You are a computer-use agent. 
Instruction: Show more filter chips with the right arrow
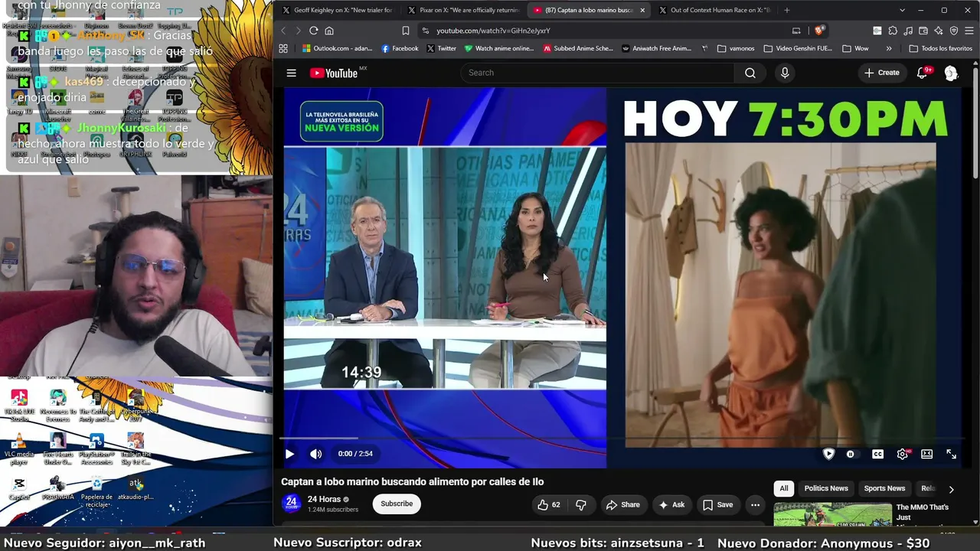(x=951, y=489)
